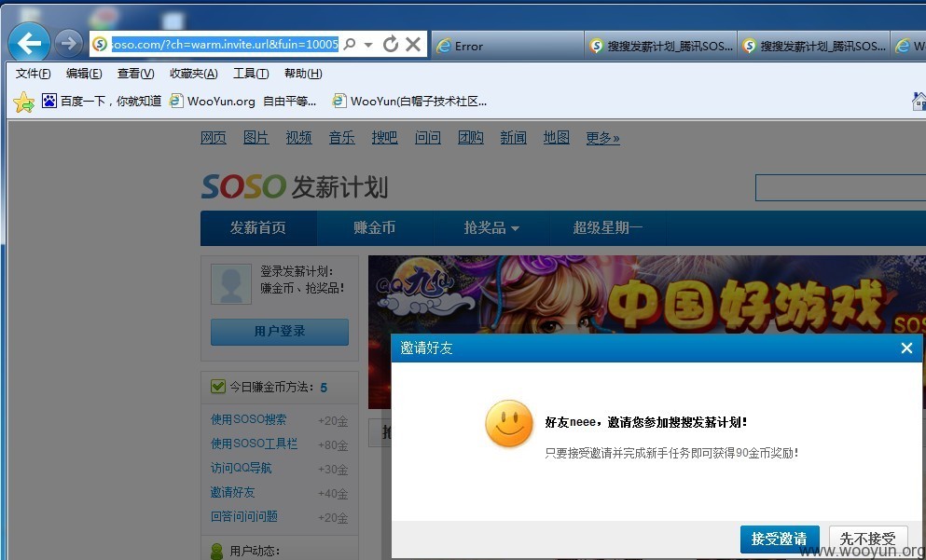
Task: Open the 网页 search category link
Action: [214, 138]
